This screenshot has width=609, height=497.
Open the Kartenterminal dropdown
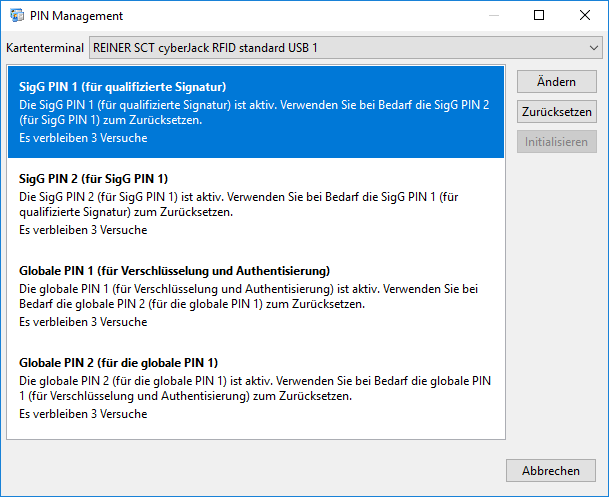tap(346, 48)
